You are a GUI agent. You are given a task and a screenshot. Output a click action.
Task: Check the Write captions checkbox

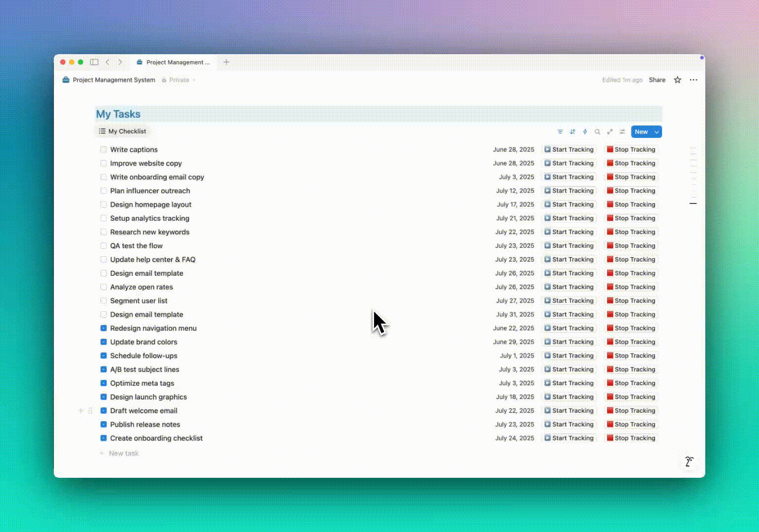tap(103, 149)
